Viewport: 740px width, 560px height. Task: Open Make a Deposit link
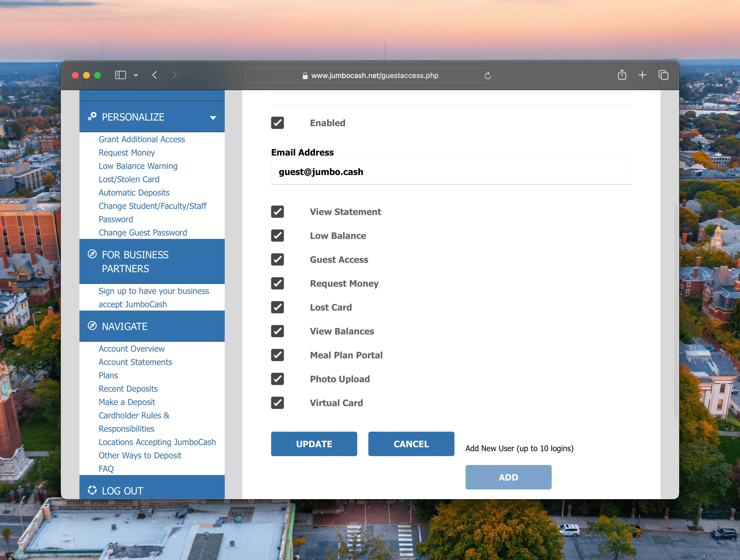tap(127, 402)
